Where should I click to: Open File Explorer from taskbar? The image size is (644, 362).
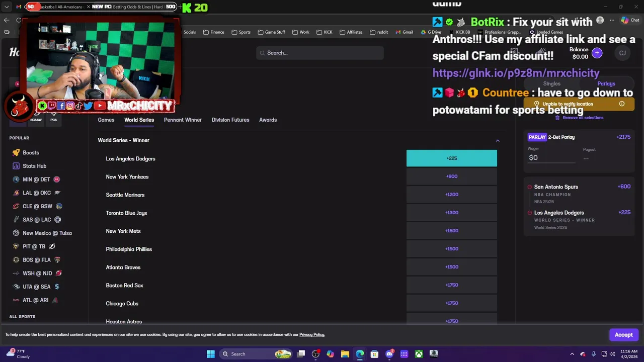345,354
